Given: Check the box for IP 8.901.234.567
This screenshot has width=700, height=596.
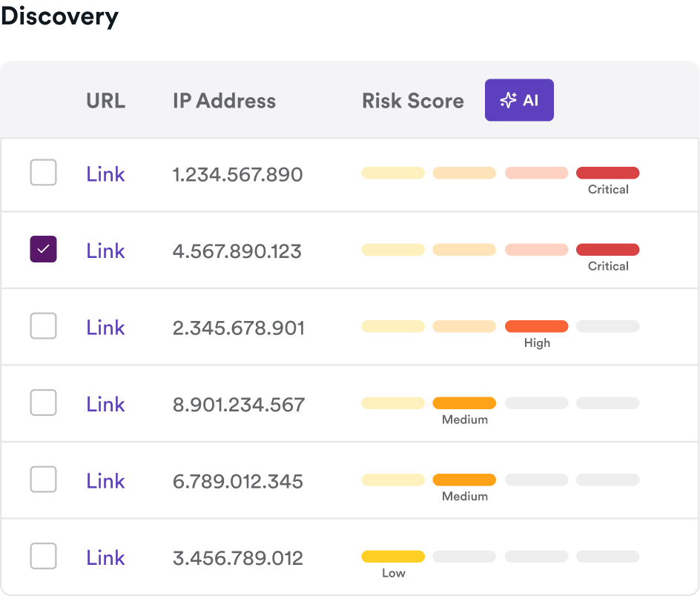Looking at the screenshot, I should point(43,403).
